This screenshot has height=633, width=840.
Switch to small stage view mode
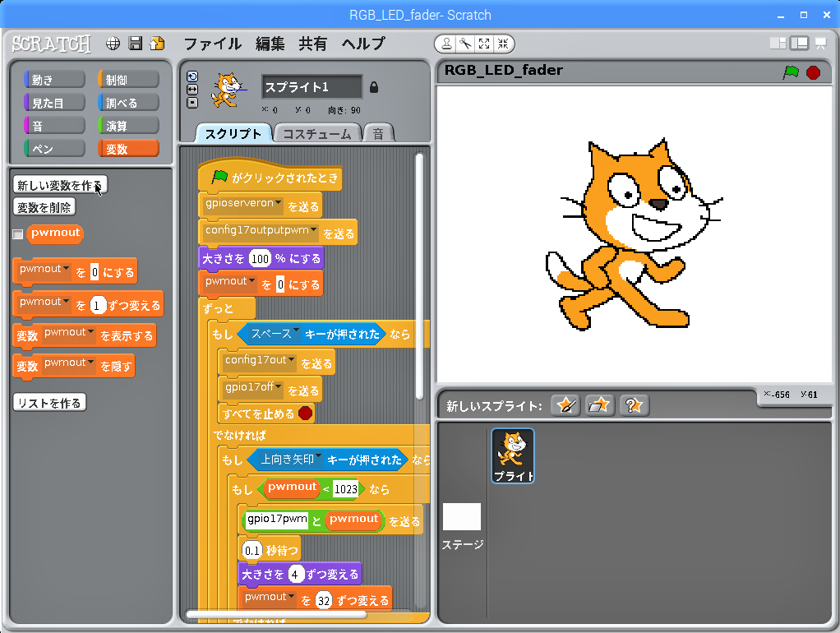click(778, 44)
